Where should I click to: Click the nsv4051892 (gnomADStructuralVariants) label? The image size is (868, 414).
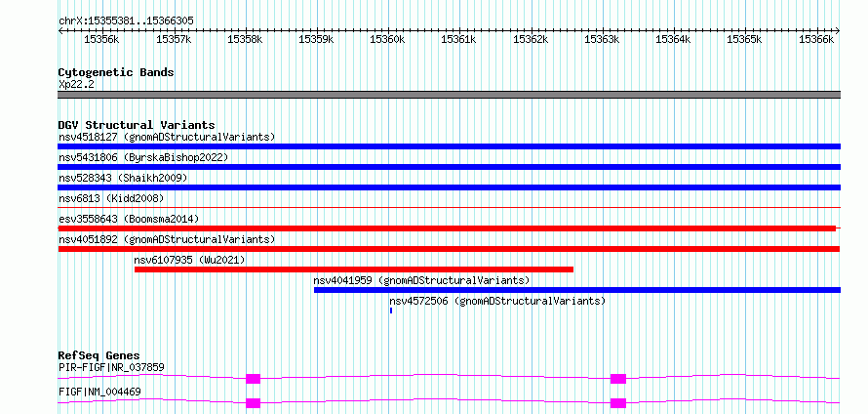click(x=167, y=239)
